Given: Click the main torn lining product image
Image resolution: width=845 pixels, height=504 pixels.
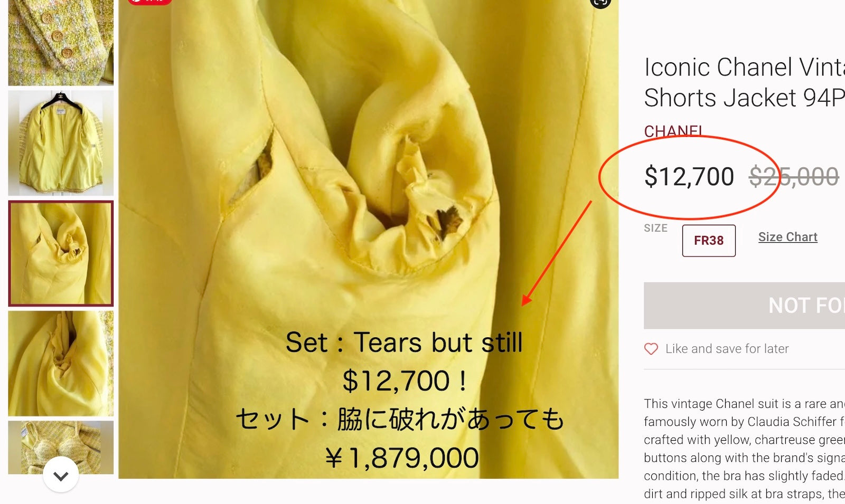Looking at the screenshot, I should 368,239.
